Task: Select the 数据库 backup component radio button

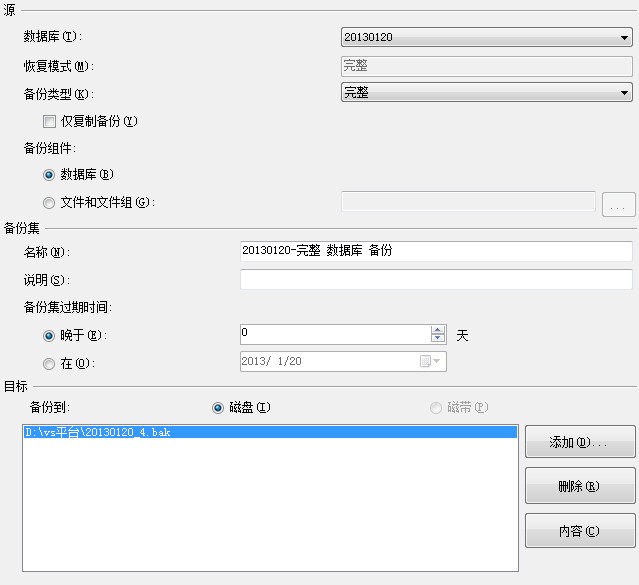Action: (49, 175)
